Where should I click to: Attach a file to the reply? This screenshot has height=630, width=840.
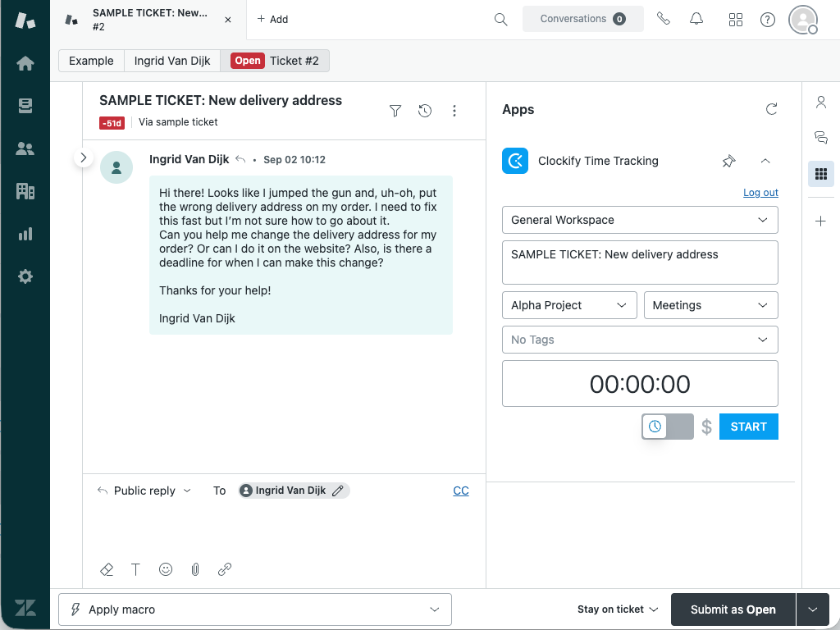pyautogui.click(x=195, y=569)
